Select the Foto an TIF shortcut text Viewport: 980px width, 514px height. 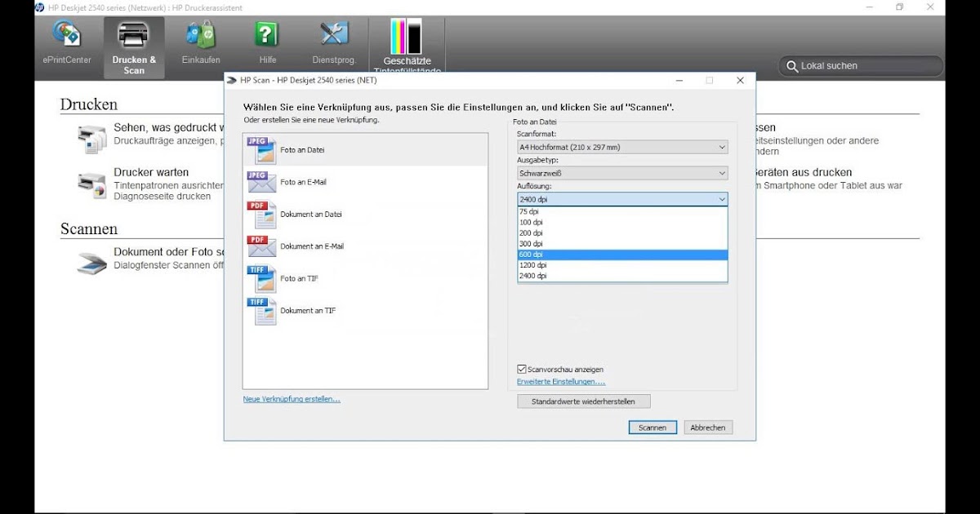pos(299,278)
